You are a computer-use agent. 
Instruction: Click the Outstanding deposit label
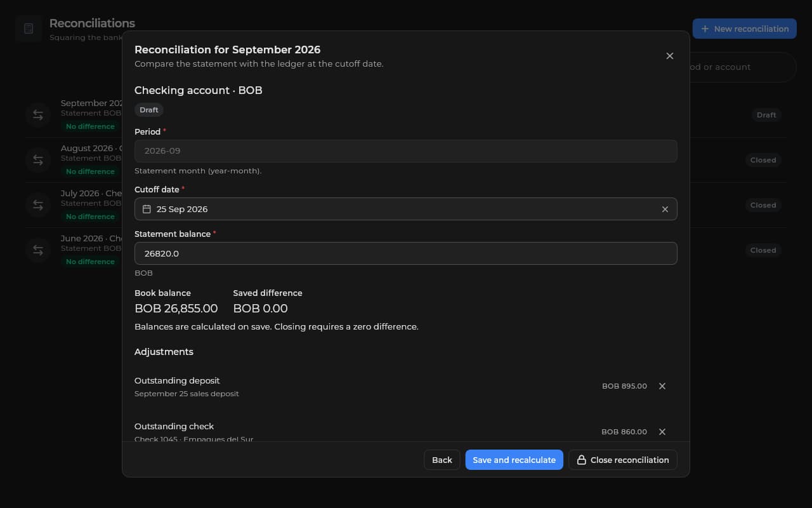(177, 380)
